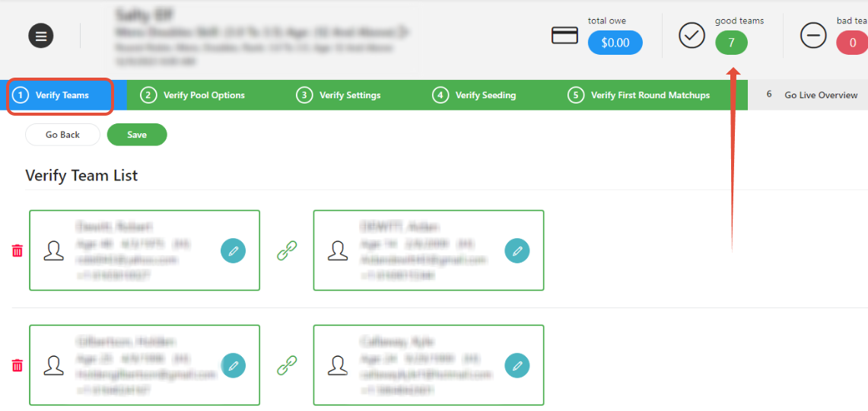Open the Verify Settings step
Viewport: 868px width, 411px height.
tap(339, 95)
